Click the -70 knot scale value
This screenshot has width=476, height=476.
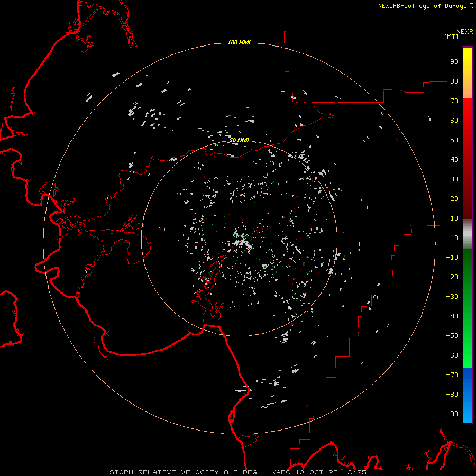coord(452,375)
